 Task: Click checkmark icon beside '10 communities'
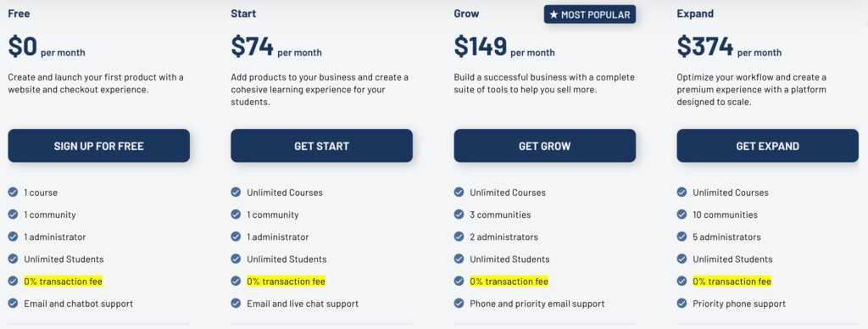tap(682, 215)
